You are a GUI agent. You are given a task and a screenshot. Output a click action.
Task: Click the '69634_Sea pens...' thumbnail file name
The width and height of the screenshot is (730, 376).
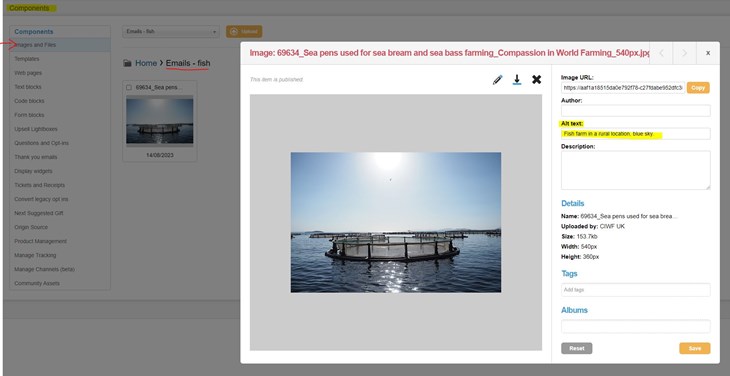[x=159, y=87]
